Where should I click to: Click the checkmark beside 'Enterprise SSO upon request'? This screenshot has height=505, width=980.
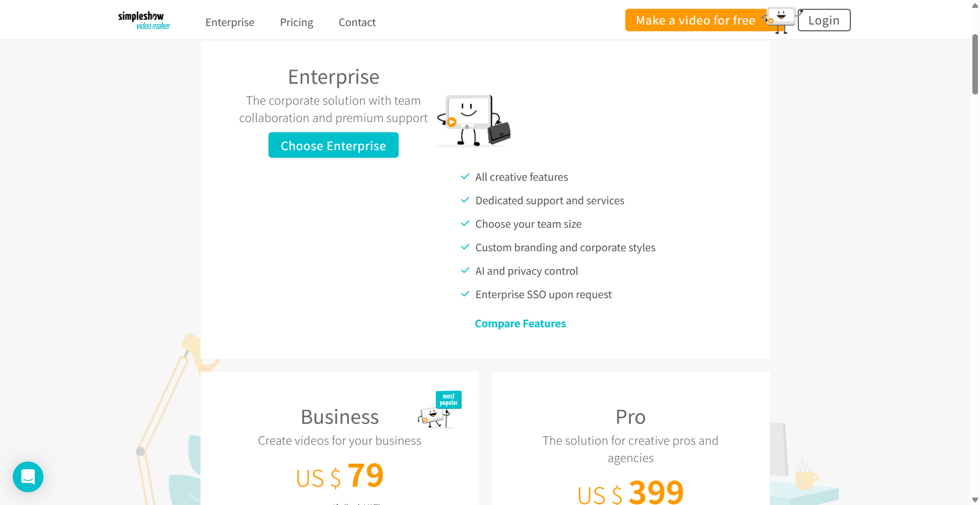465,294
